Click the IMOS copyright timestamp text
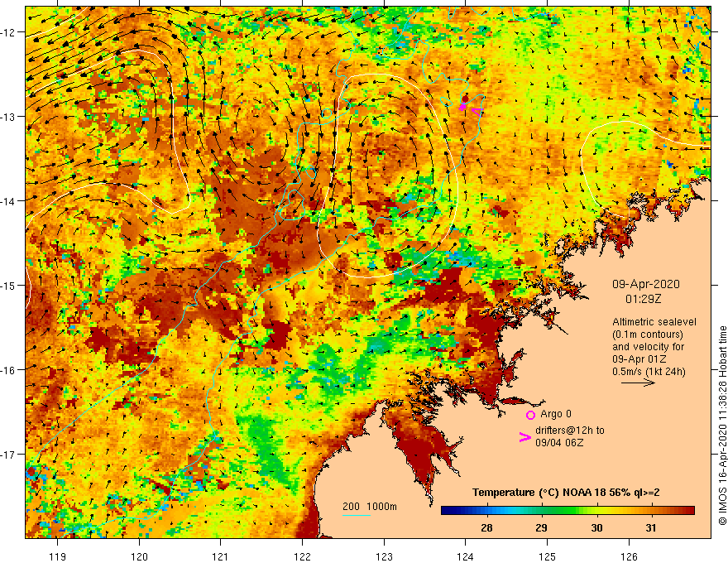 tap(722, 426)
